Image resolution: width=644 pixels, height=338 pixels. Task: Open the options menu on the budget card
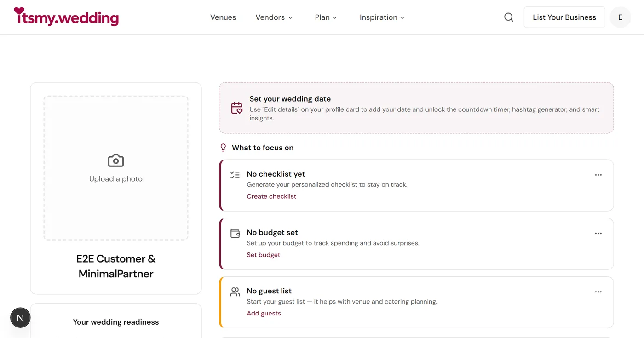(x=598, y=233)
